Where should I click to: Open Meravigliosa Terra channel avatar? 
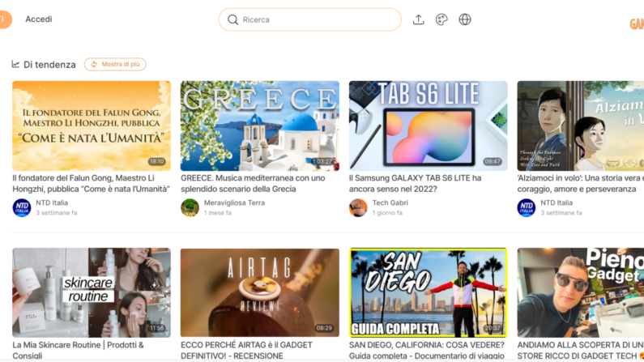[x=190, y=207]
